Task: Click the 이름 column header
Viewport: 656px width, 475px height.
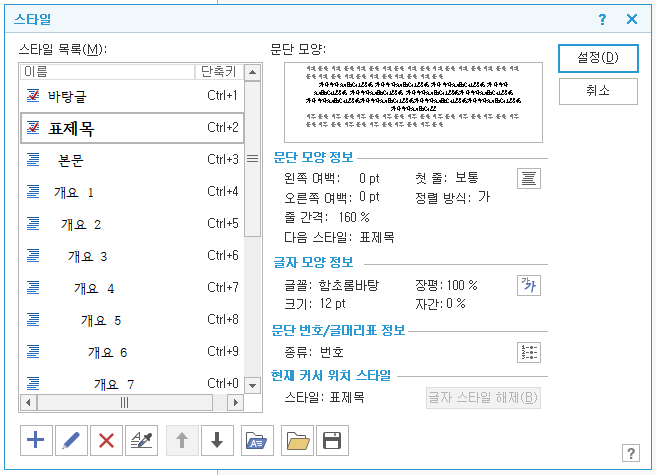Action: 108,72
